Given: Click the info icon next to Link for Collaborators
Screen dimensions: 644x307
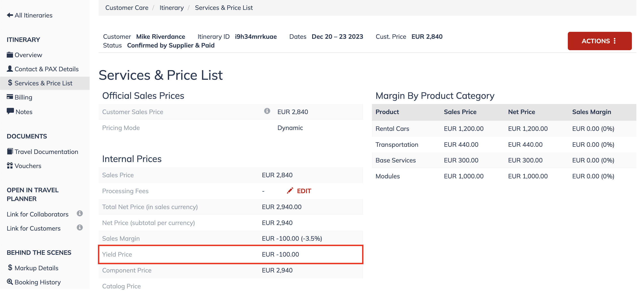Looking at the screenshot, I should click(80, 214).
